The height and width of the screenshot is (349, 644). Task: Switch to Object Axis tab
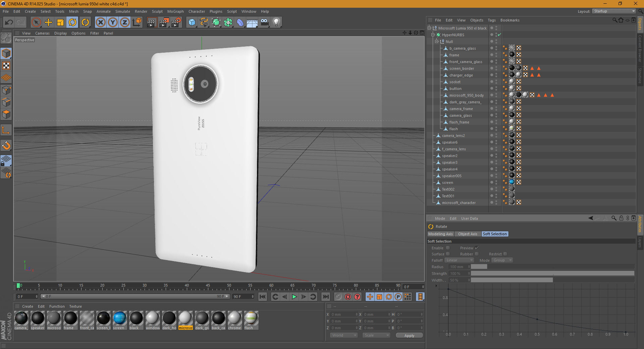click(x=468, y=234)
